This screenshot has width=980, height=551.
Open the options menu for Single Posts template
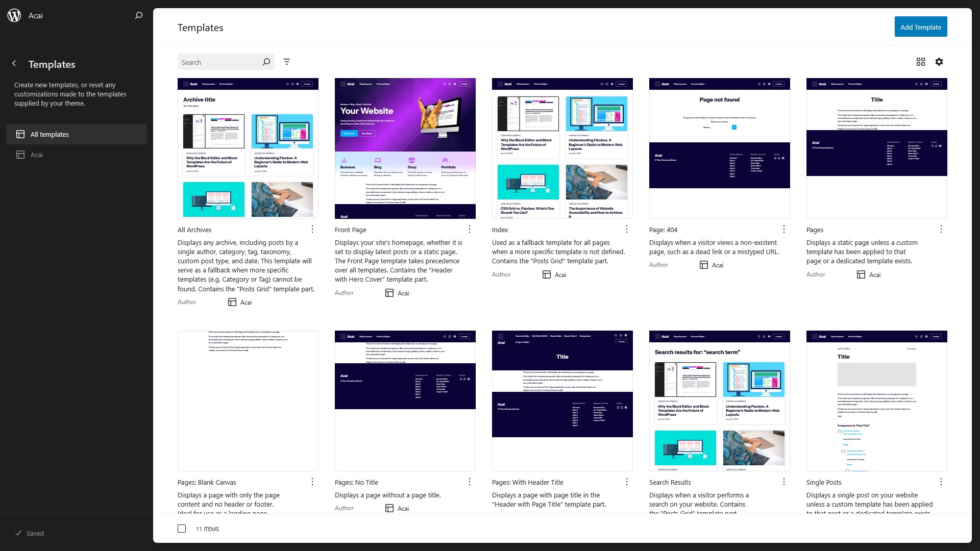pyautogui.click(x=941, y=482)
